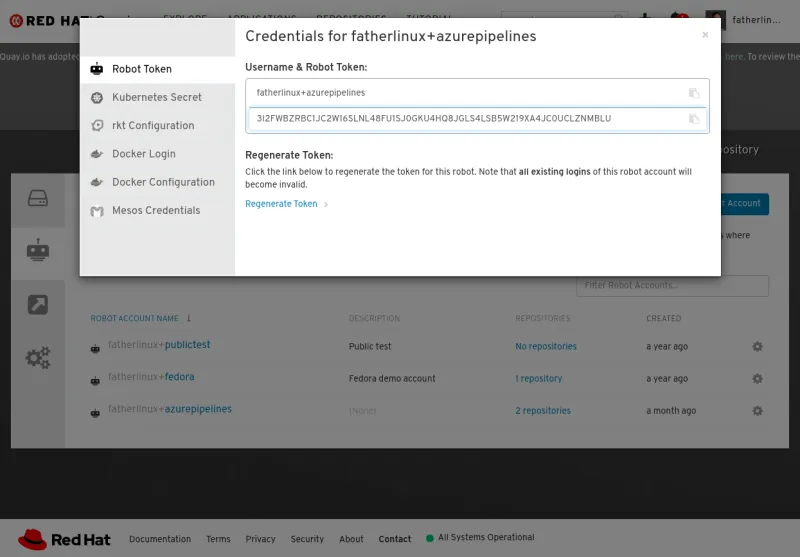800x557 pixels.
Task: Click the Regenerate Token link
Action: click(281, 204)
